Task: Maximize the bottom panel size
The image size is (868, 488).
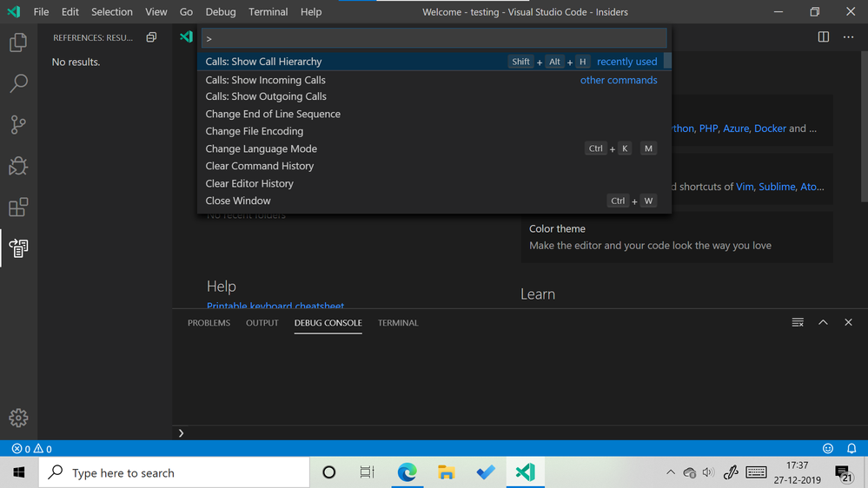Action: (x=823, y=322)
